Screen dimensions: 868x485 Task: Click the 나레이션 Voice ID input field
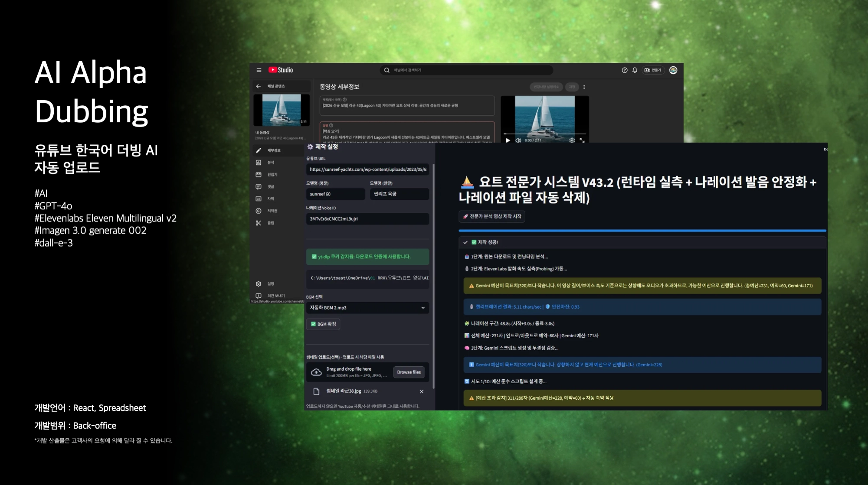[367, 219]
